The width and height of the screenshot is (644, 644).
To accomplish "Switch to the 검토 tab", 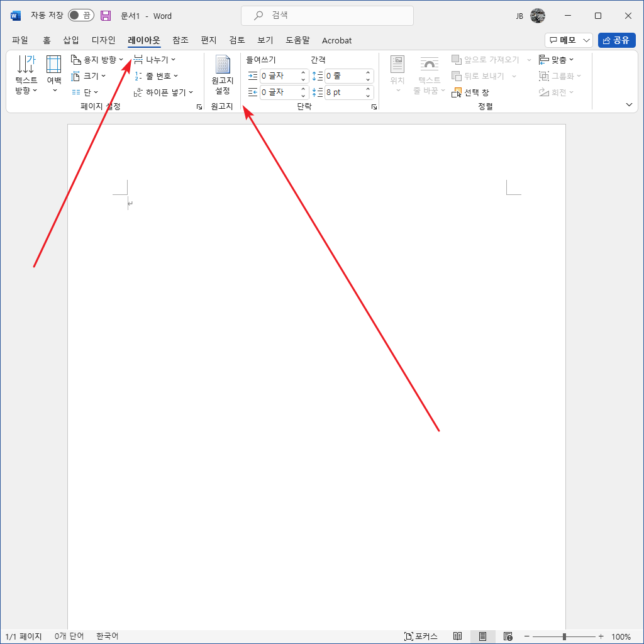I will [237, 40].
